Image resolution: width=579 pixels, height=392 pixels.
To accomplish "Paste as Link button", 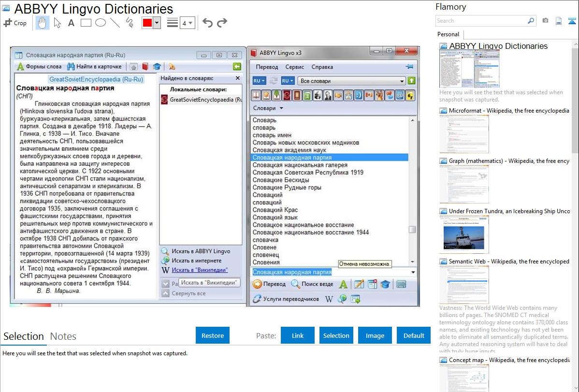I will [298, 335].
